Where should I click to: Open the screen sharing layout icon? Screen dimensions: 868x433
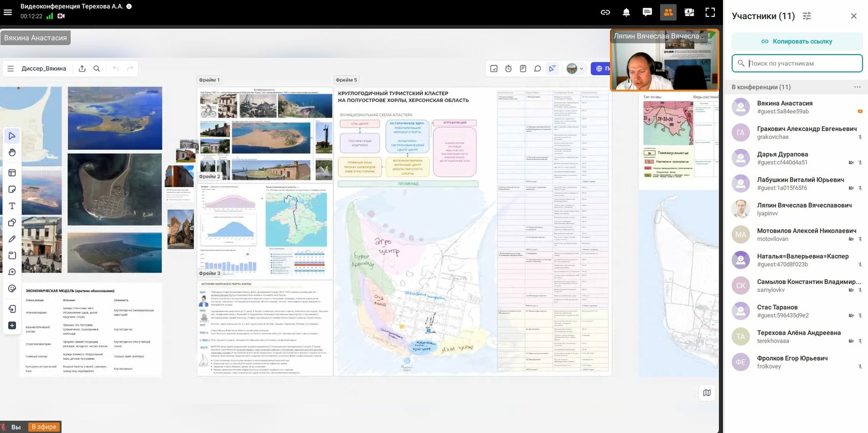tap(689, 12)
